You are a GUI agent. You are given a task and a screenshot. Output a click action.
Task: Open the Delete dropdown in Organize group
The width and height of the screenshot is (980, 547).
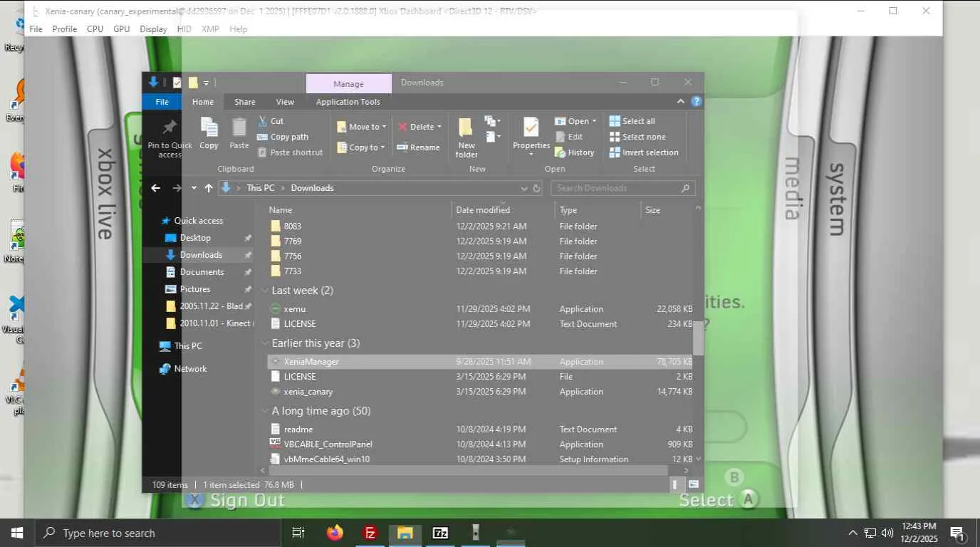coord(419,127)
